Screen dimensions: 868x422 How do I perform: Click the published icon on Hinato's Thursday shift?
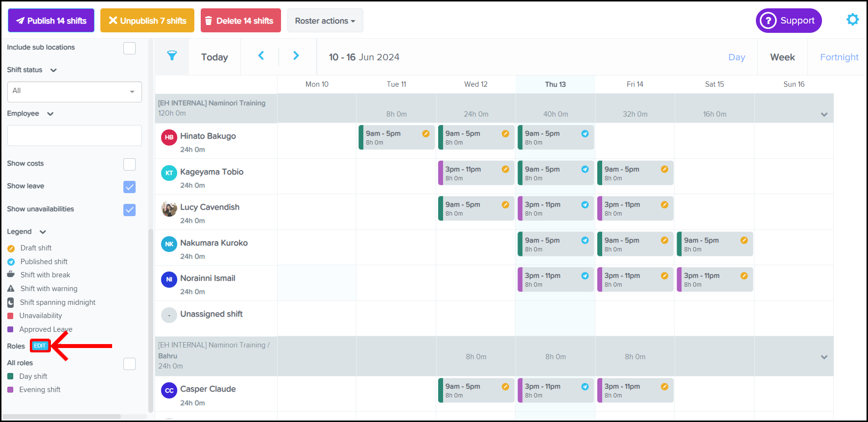click(x=585, y=134)
